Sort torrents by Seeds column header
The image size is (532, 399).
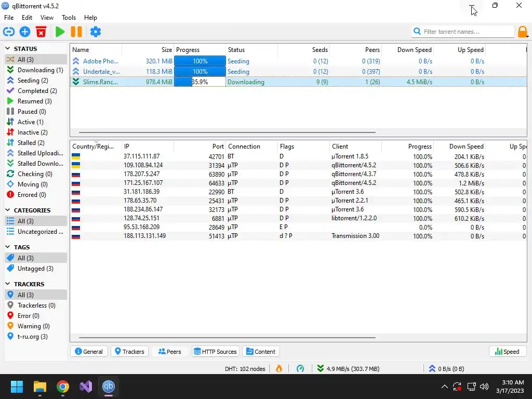coord(303,50)
